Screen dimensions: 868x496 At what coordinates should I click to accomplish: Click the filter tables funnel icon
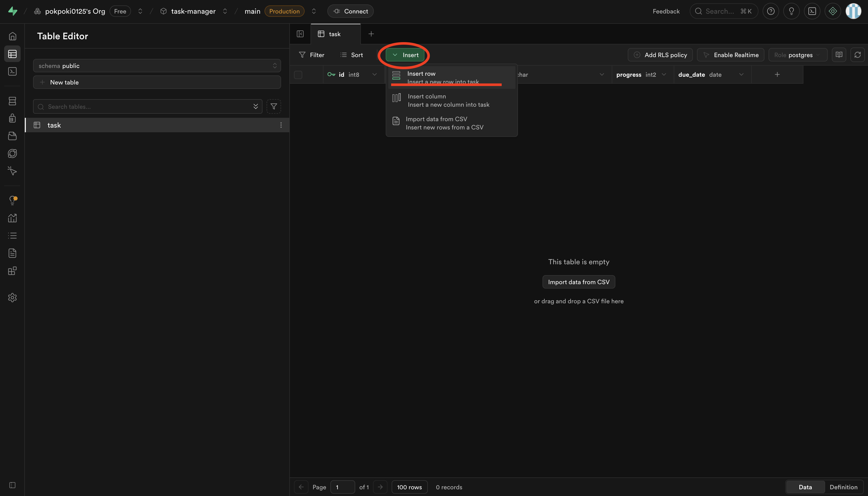(274, 107)
